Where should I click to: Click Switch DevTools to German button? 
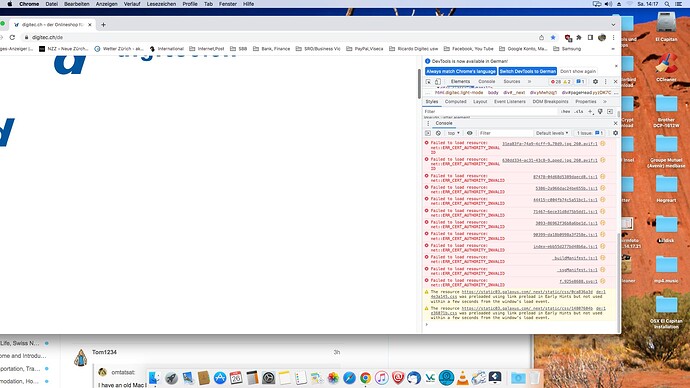coord(528,71)
